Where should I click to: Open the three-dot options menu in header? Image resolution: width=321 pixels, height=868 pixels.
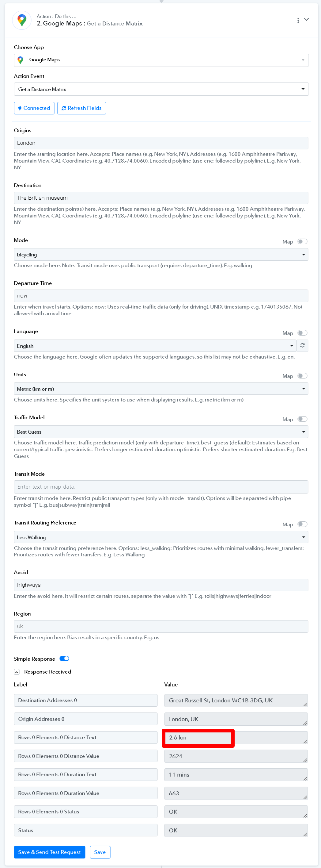(x=298, y=20)
